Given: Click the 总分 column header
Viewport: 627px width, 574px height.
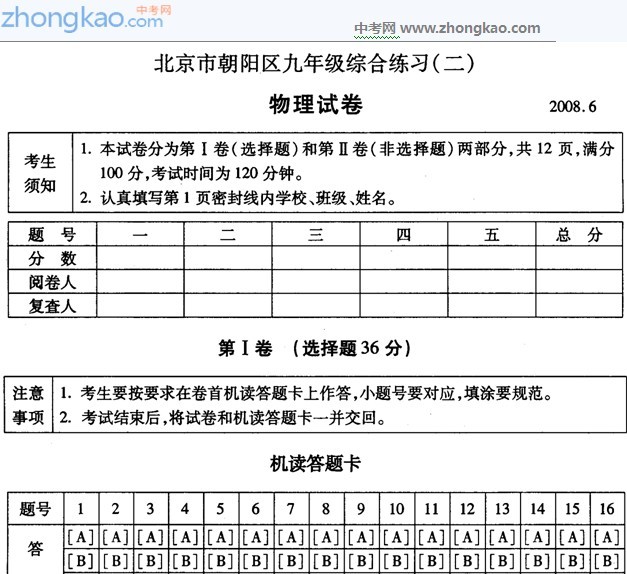Looking at the screenshot, I should point(579,234).
